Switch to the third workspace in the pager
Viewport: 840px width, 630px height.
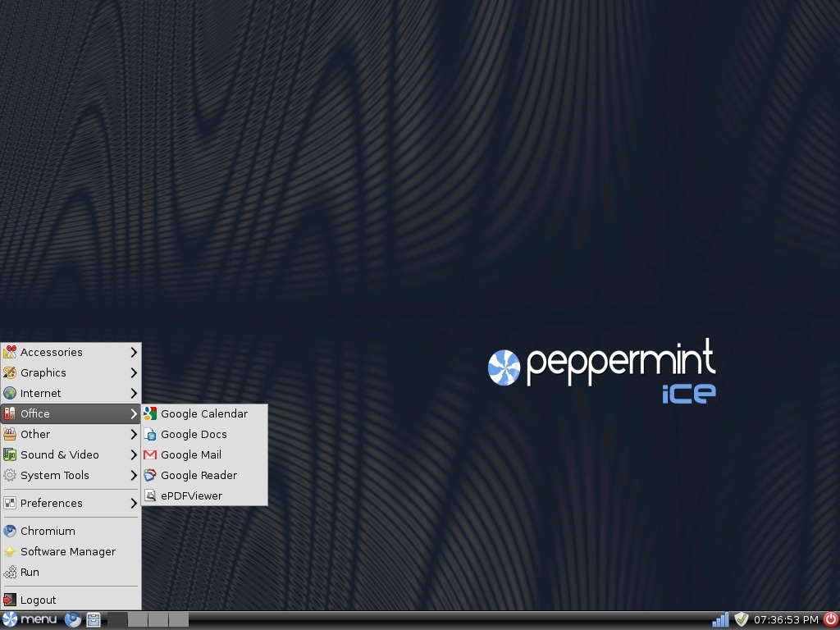(x=158, y=620)
